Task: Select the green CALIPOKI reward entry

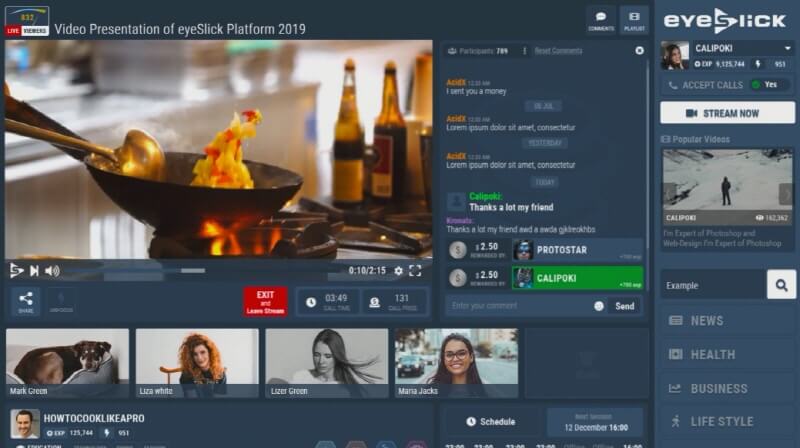Action: 578,278
